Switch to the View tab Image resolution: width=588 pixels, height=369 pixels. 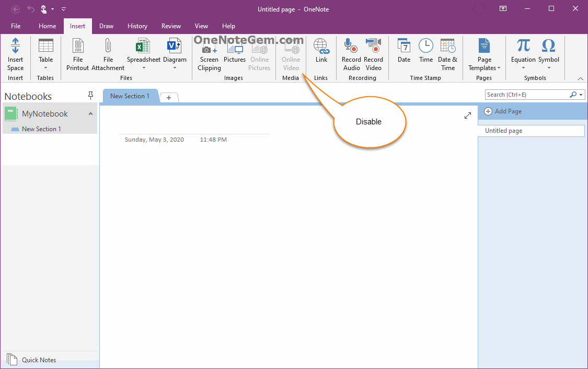point(201,26)
